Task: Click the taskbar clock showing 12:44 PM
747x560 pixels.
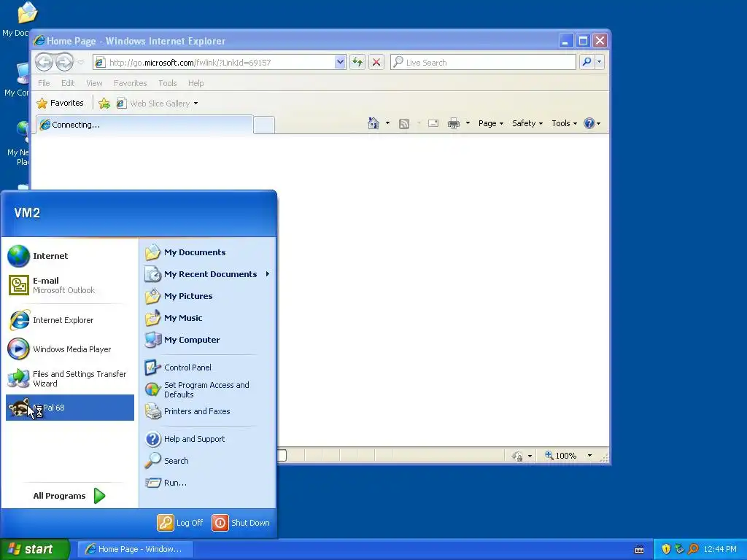Action: tap(720, 549)
